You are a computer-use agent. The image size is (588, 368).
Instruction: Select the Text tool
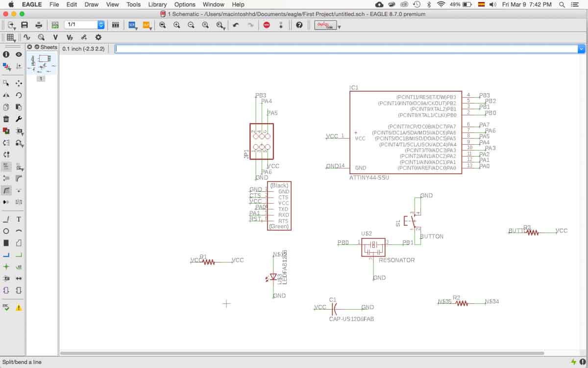tap(19, 219)
